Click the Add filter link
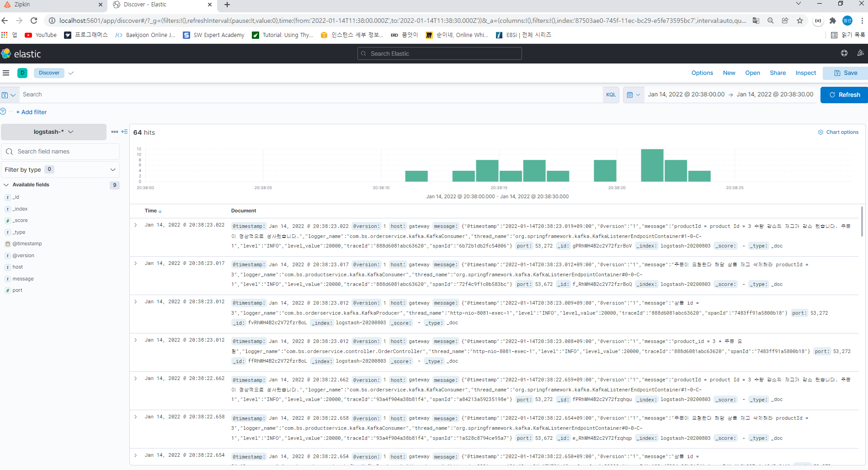 [x=32, y=112]
